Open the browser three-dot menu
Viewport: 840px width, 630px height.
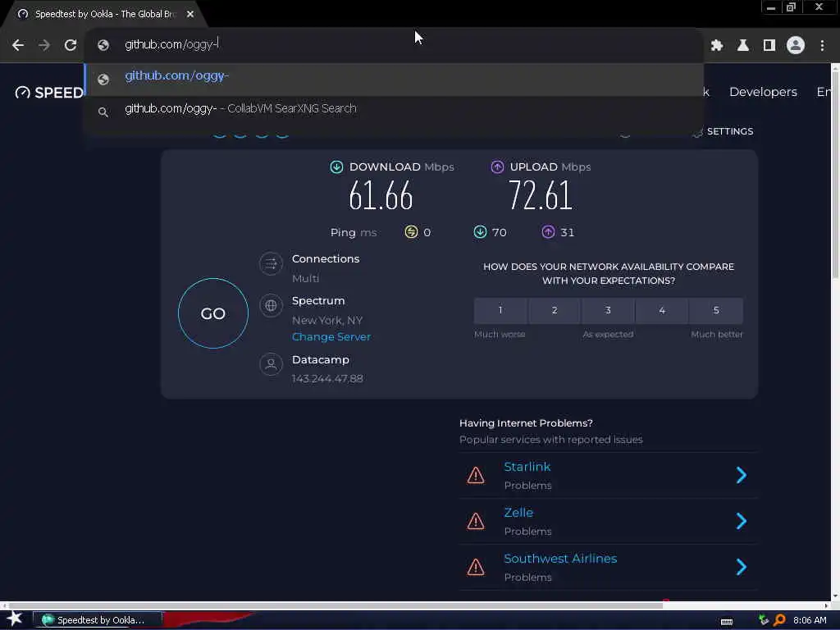pyautogui.click(x=822, y=46)
